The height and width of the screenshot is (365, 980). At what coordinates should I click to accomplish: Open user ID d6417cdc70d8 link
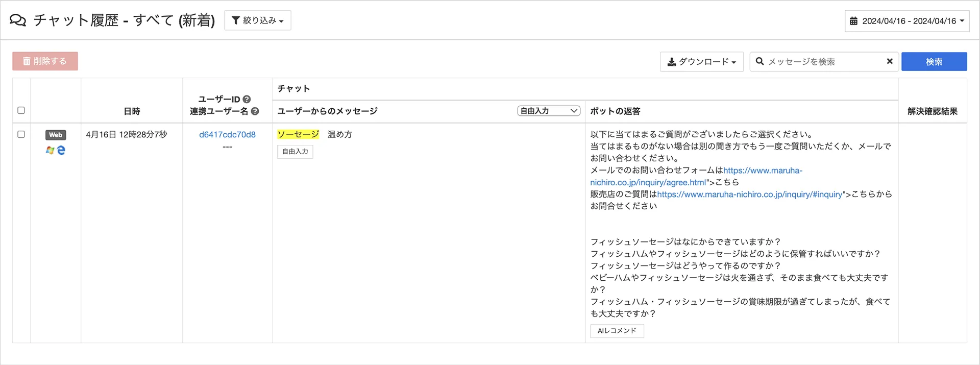(x=228, y=134)
